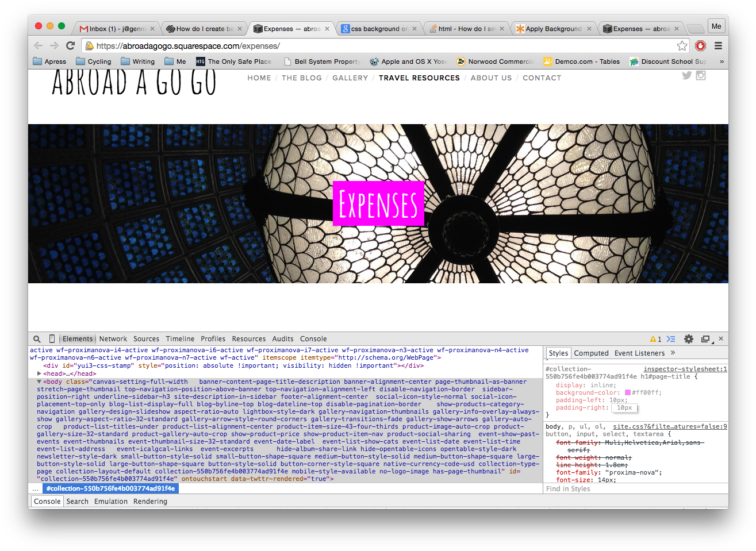
Task: Show more Styles sidebar tabs chevron
Action: [x=673, y=353]
